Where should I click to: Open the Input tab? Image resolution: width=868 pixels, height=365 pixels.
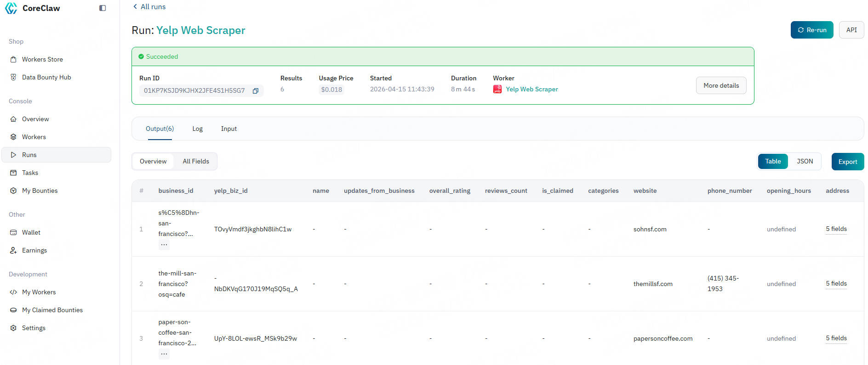coord(228,129)
